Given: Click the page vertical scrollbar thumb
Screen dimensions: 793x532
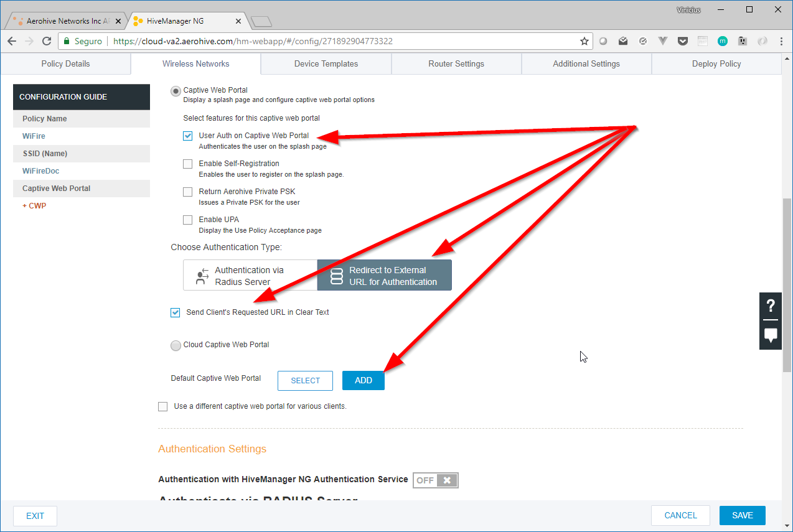Looking at the screenshot, I should [x=787, y=285].
